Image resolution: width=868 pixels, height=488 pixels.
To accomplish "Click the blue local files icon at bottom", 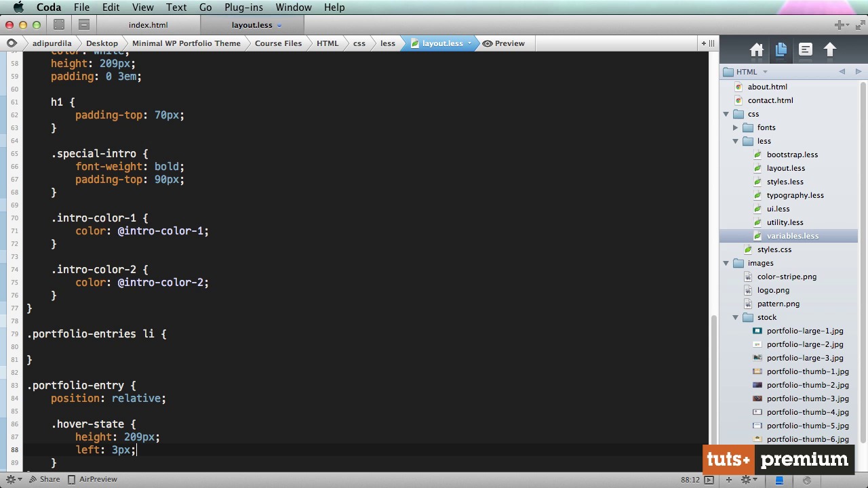I will [x=779, y=480].
